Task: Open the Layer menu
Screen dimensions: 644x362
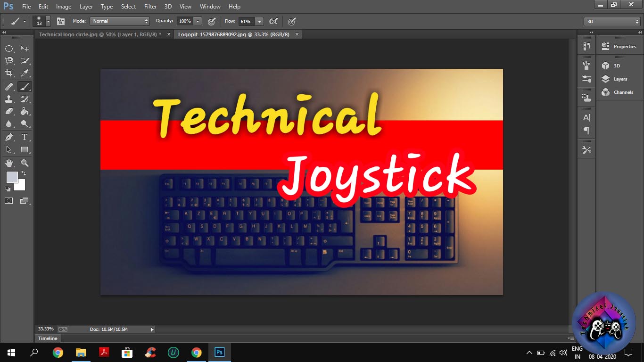Action: [86, 7]
